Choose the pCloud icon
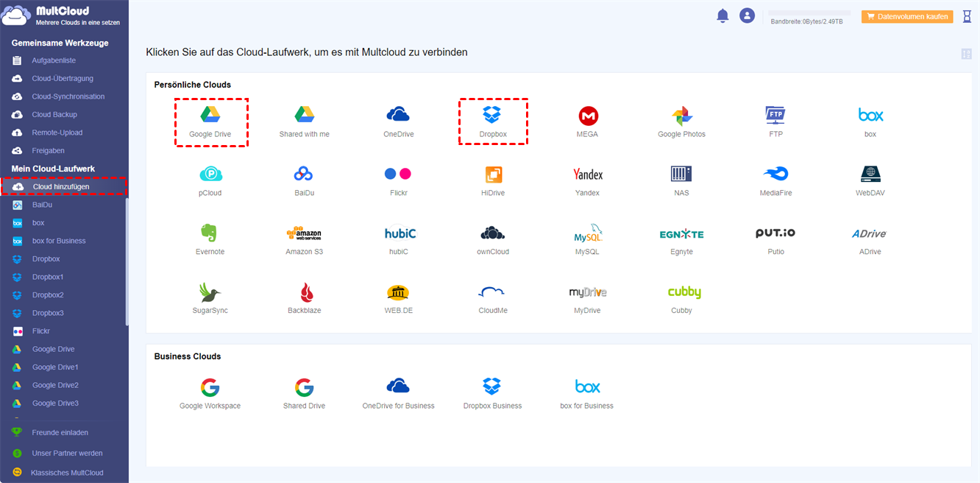 210,181
